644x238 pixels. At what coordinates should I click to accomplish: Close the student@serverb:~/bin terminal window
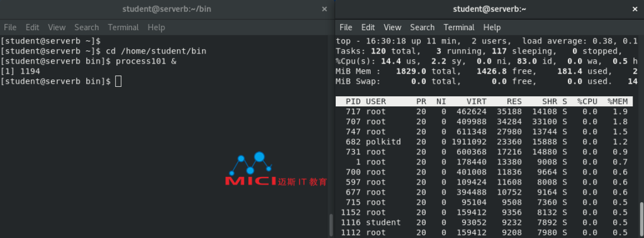click(x=325, y=9)
